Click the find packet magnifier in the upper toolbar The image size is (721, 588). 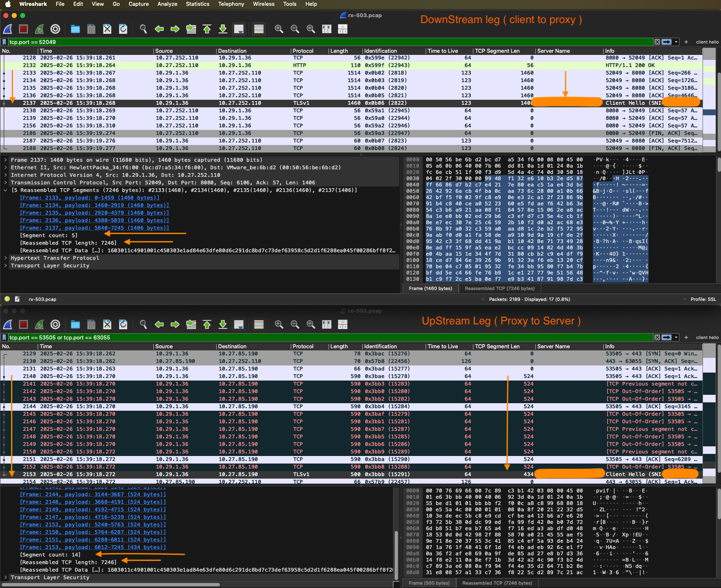143,29
